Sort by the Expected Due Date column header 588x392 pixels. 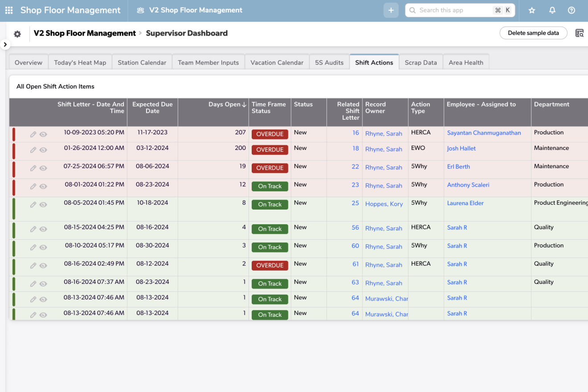[x=152, y=108]
